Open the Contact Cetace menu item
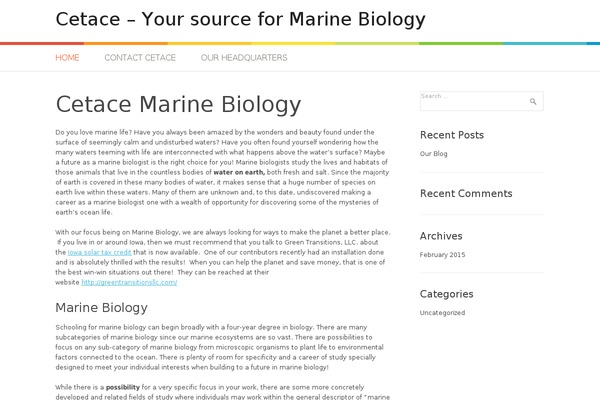Screen dimensions: 600x400 140,58
